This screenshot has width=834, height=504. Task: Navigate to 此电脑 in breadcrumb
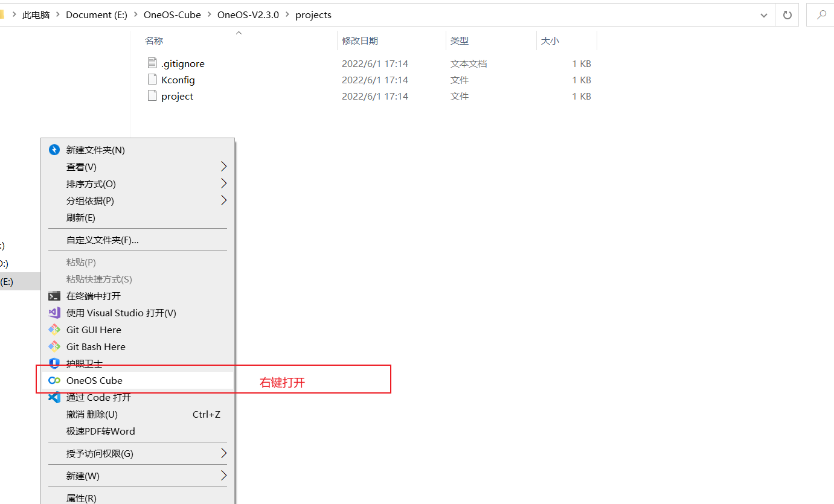point(36,15)
